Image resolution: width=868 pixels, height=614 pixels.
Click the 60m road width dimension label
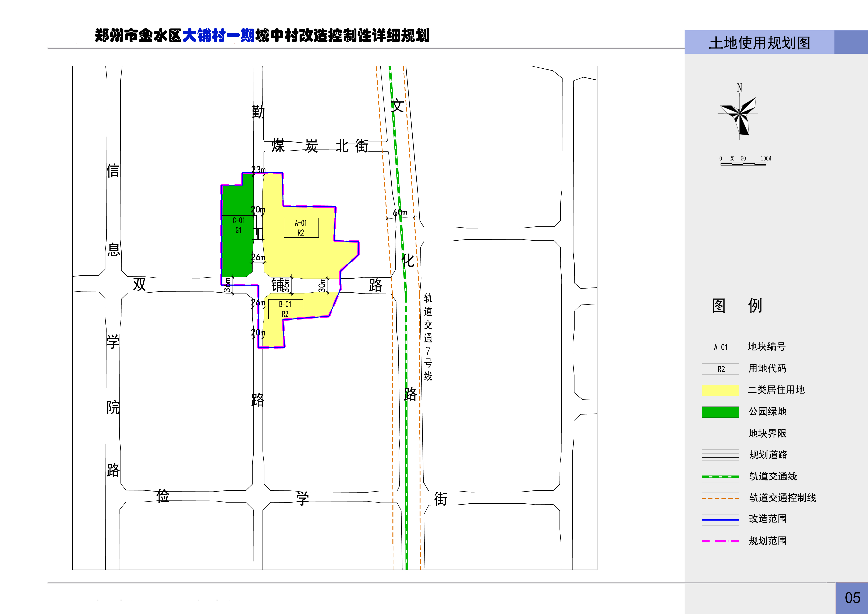click(x=400, y=213)
